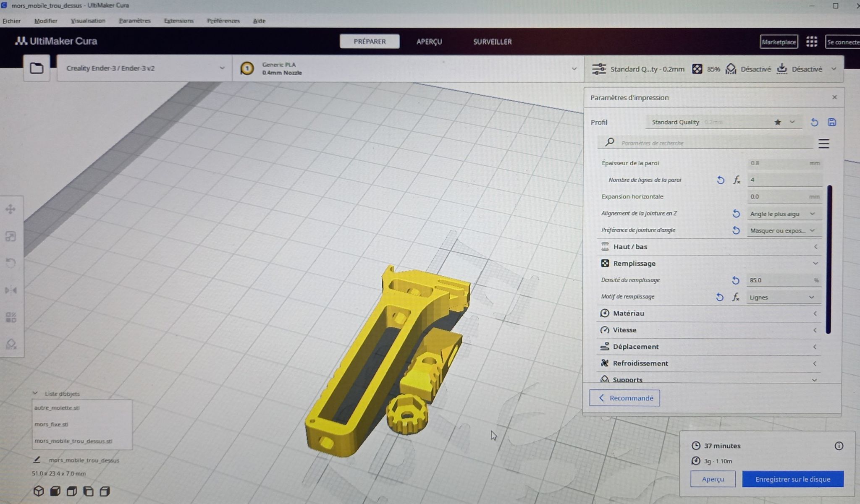This screenshot has width=860, height=504.
Task: Click the print time info icon
Action: point(839,446)
